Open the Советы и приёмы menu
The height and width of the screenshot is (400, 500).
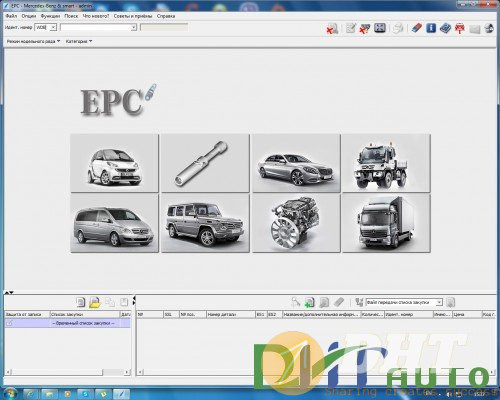point(133,16)
